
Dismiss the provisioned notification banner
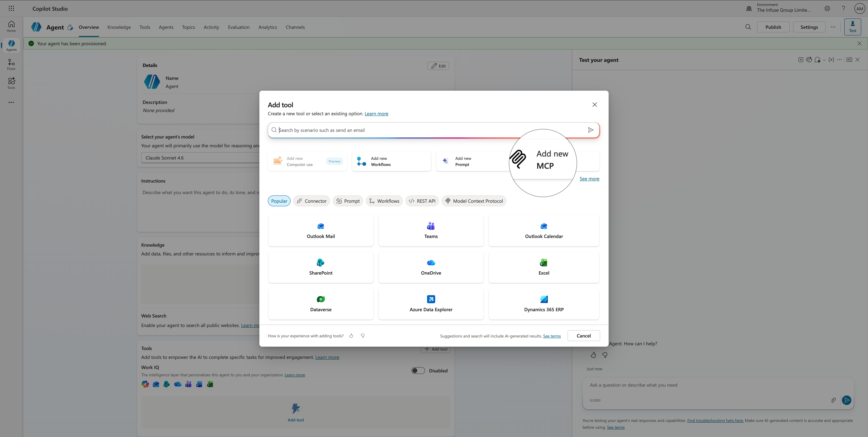click(x=860, y=43)
